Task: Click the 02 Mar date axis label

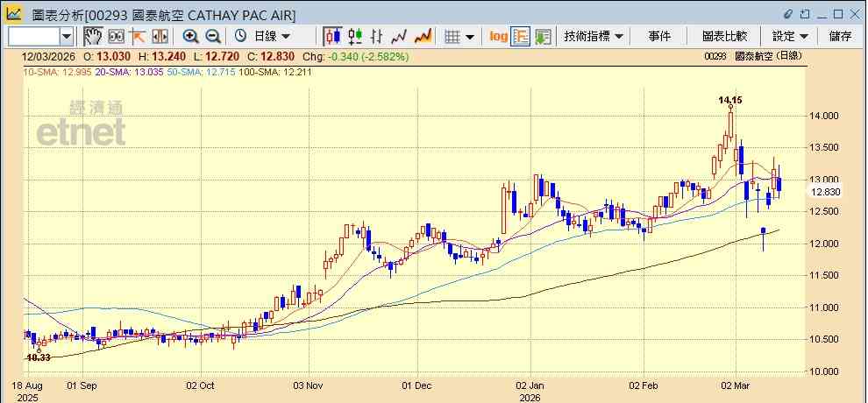Action: click(x=736, y=385)
